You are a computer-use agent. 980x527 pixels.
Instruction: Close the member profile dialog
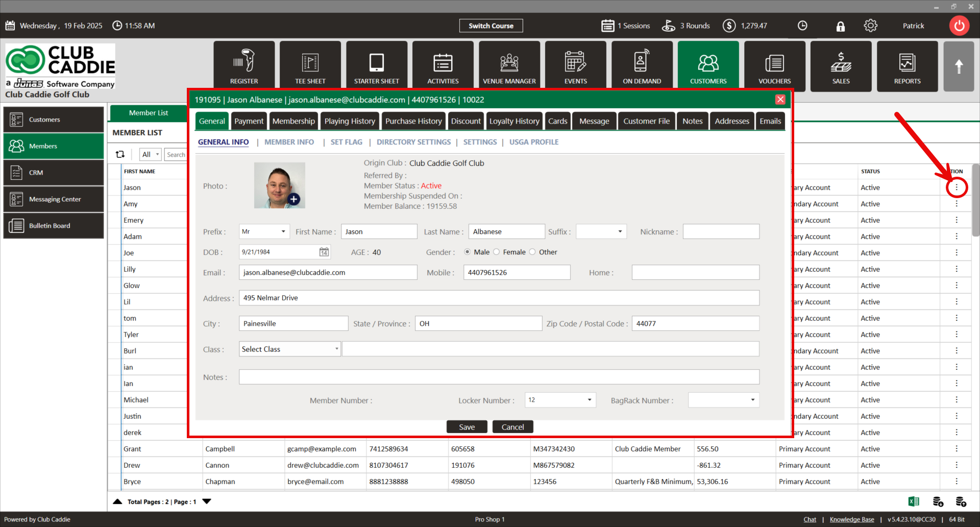tap(780, 100)
